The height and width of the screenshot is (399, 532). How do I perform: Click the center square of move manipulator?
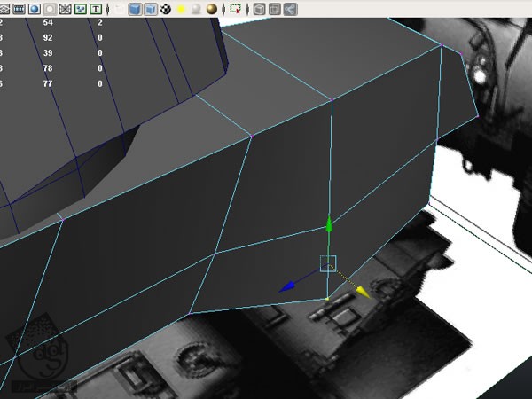click(x=328, y=262)
